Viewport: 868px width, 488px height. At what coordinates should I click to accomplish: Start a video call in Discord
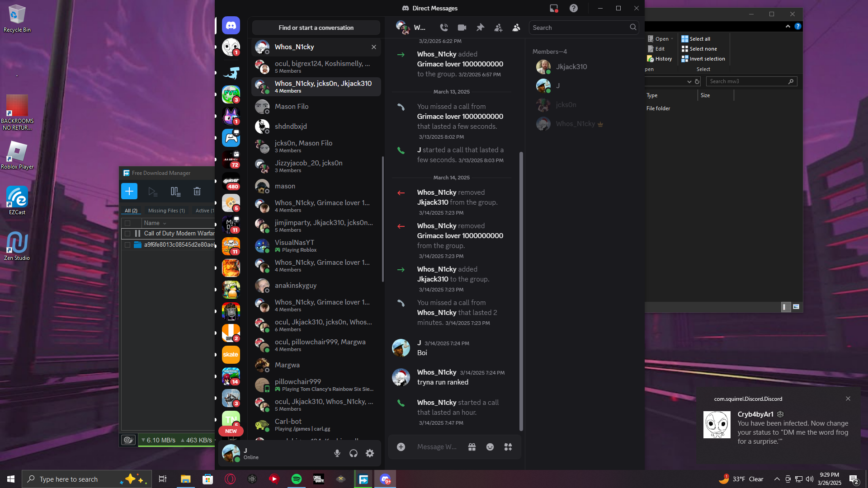tap(462, 28)
